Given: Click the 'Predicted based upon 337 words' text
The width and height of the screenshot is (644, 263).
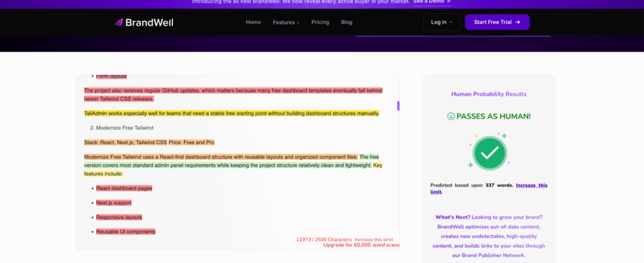Looking at the screenshot, I should click(472, 186).
